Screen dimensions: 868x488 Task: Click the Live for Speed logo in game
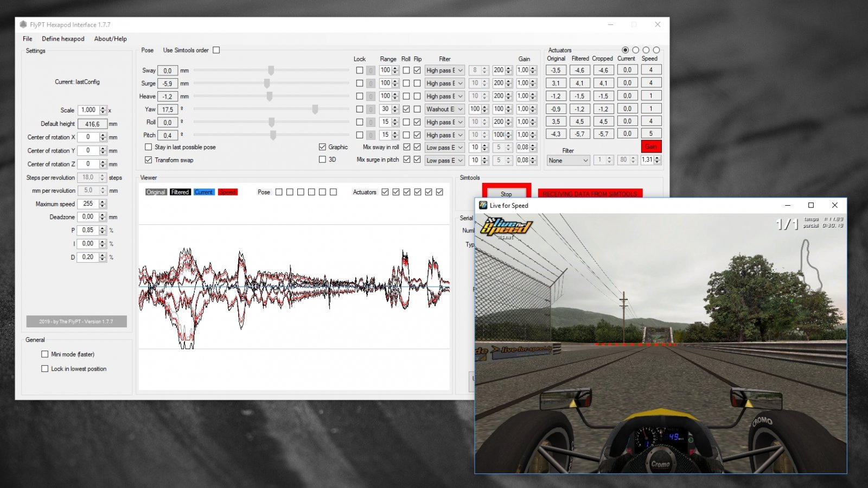pos(507,228)
